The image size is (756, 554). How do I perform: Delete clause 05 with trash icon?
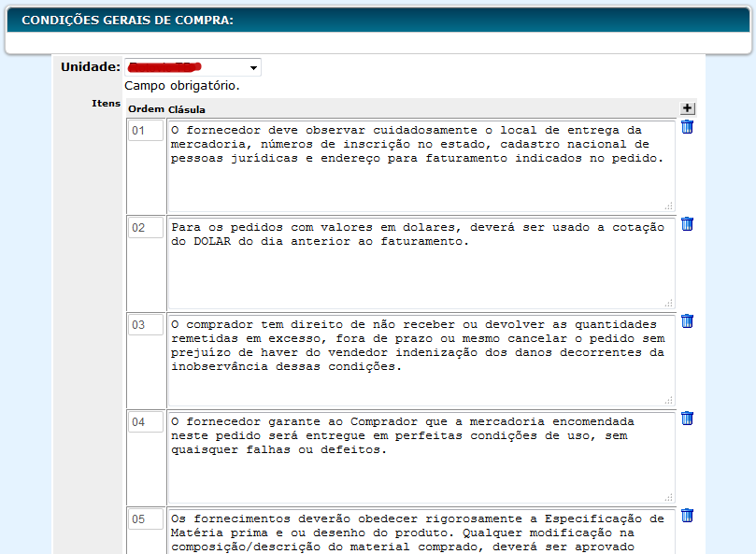(x=687, y=516)
